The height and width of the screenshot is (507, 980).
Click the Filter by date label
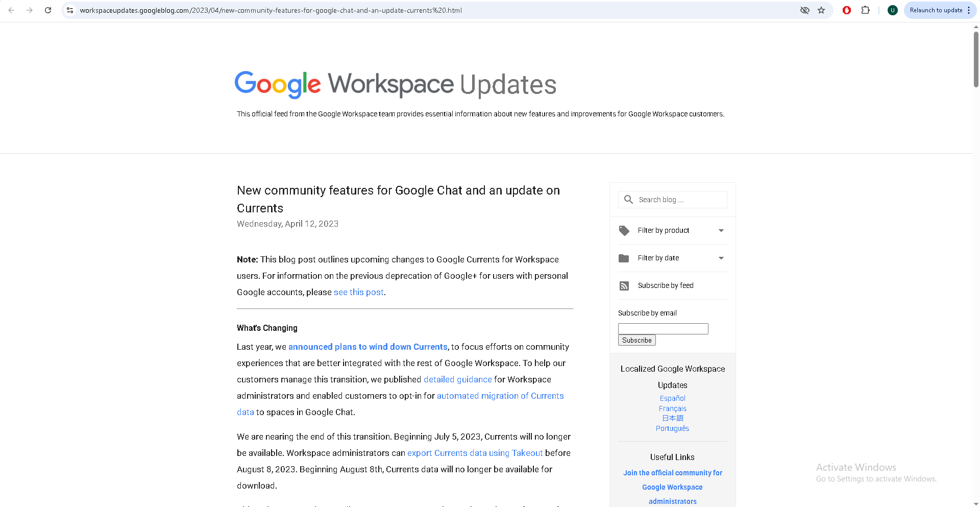pos(658,258)
